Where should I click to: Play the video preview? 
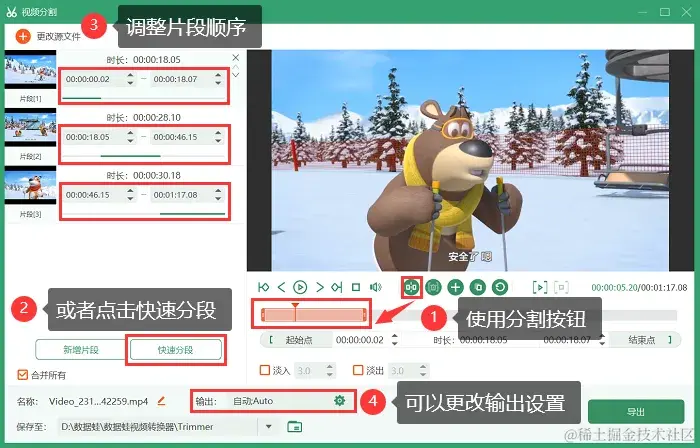(x=300, y=287)
